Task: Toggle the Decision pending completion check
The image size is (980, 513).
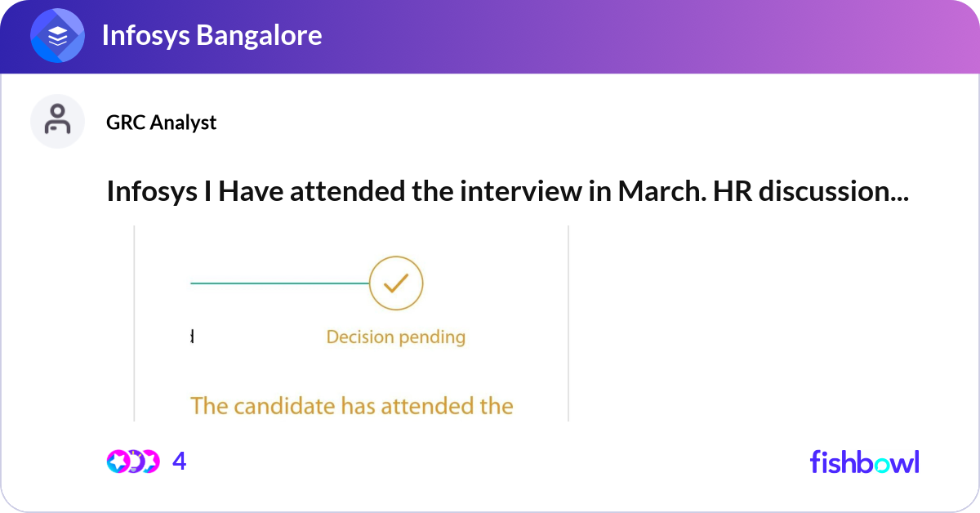Action: click(396, 283)
